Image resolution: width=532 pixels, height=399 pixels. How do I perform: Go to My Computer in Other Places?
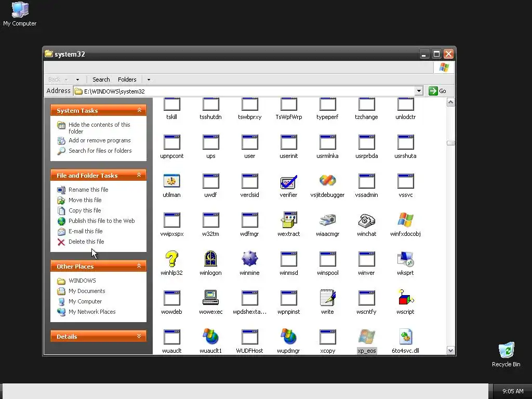85,302
